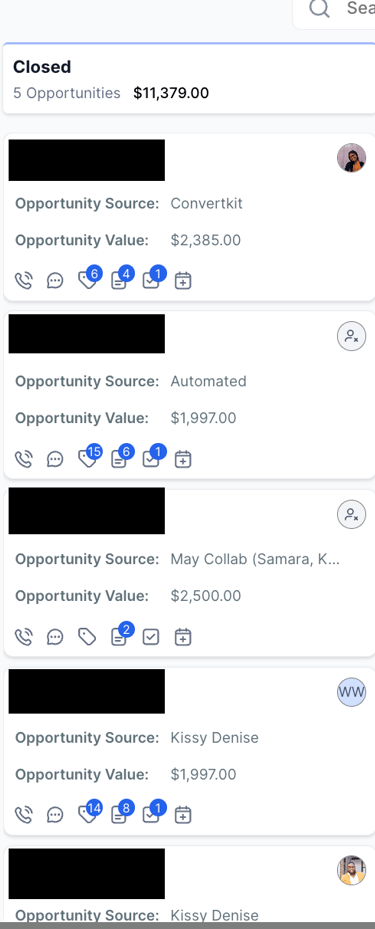Click unassigned user icon on Automated card
The width and height of the screenshot is (375, 929).
pos(351,337)
